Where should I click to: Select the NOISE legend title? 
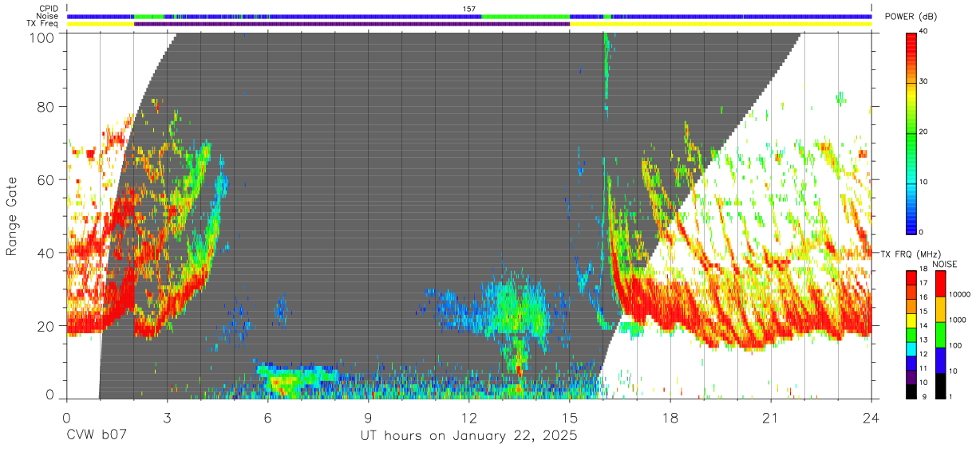click(943, 264)
